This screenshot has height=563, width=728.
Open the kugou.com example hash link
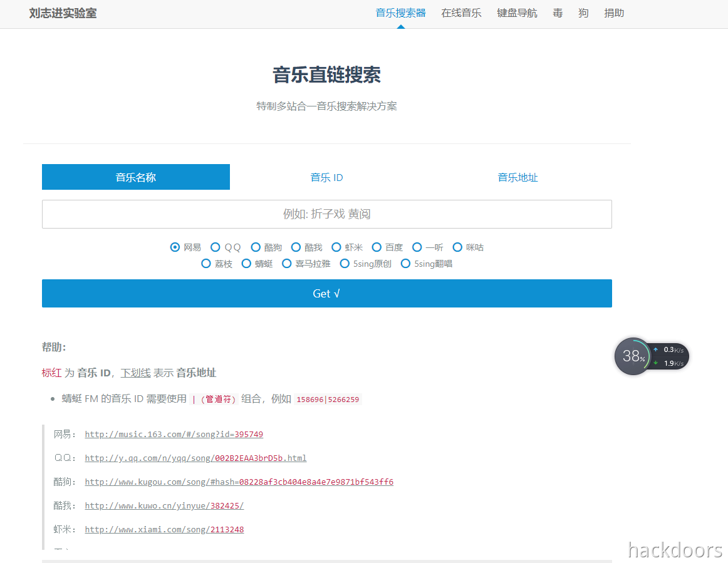click(239, 482)
